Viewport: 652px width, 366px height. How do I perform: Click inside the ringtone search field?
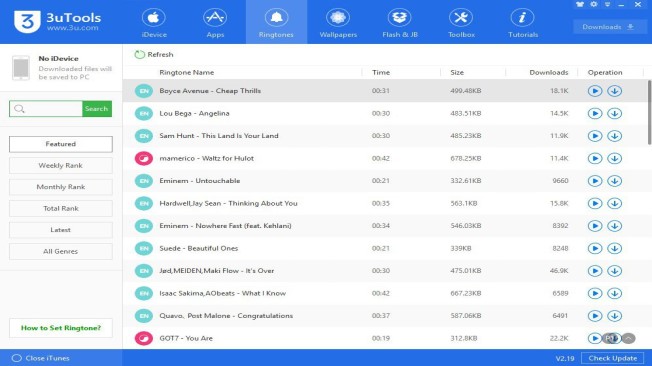[x=46, y=109]
